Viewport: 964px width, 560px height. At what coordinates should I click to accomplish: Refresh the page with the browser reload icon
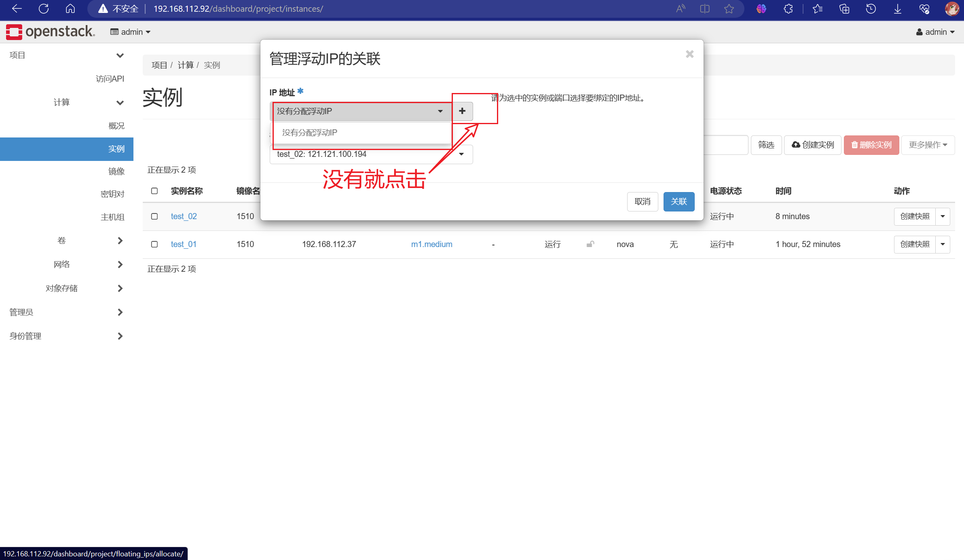coord(43,8)
